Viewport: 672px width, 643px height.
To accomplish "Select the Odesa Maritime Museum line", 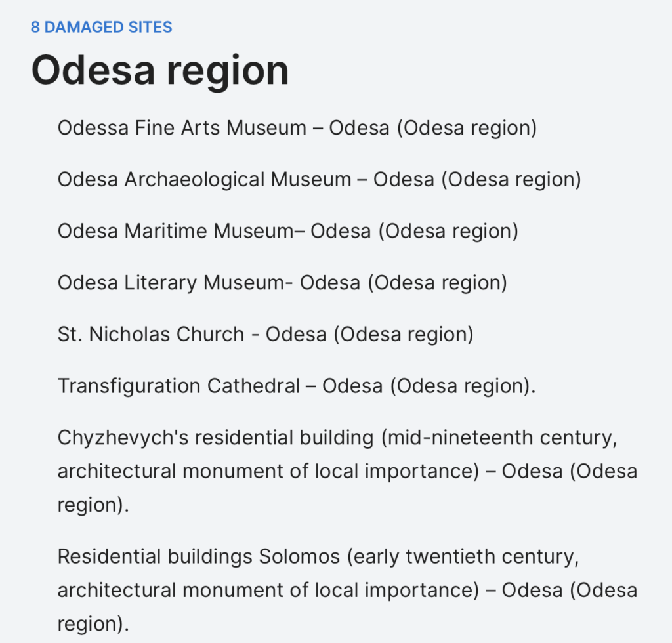I will 288,231.
